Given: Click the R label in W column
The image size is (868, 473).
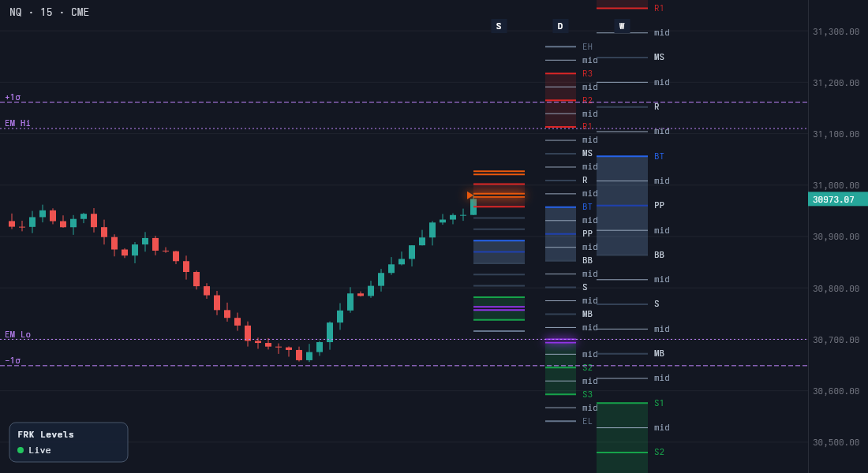Looking at the screenshot, I should (657, 106).
